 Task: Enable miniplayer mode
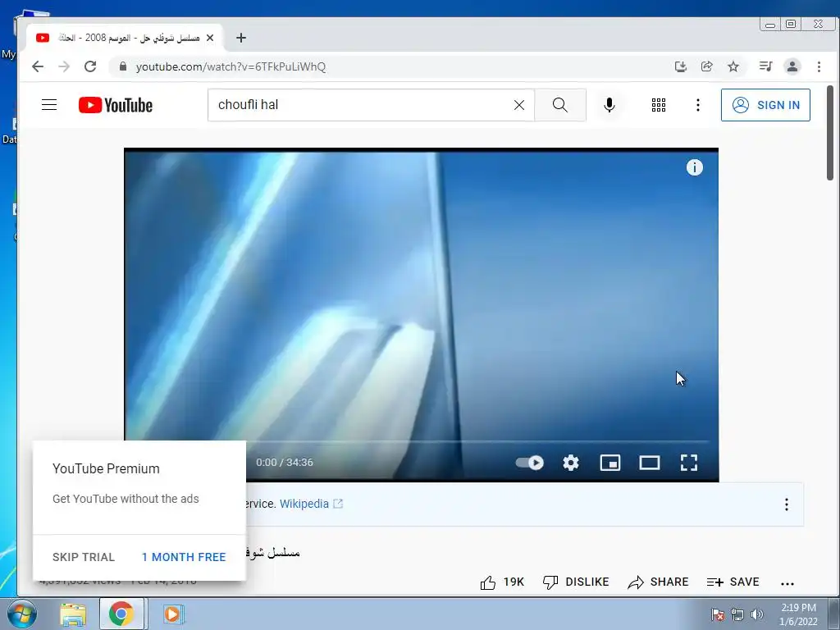609,463
